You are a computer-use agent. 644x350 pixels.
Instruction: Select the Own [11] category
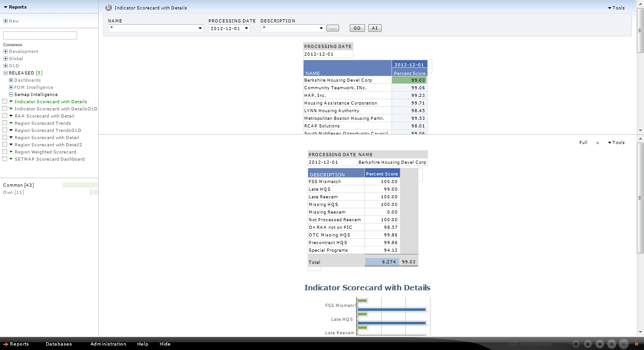point(13,192)
